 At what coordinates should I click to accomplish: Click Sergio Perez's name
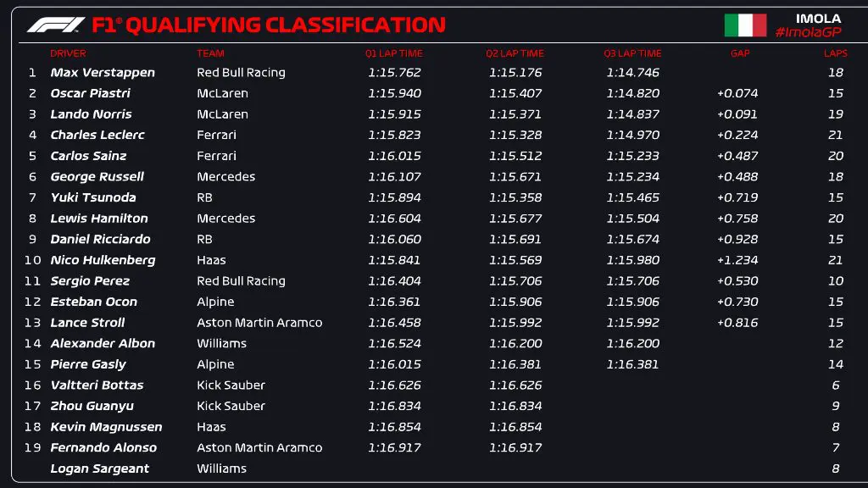[x=90, y=281]
